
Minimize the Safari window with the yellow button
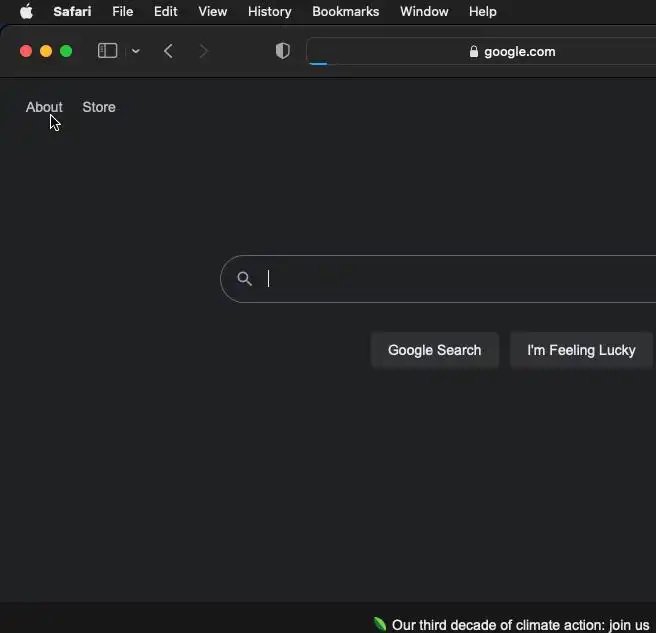tap(46, 51)
